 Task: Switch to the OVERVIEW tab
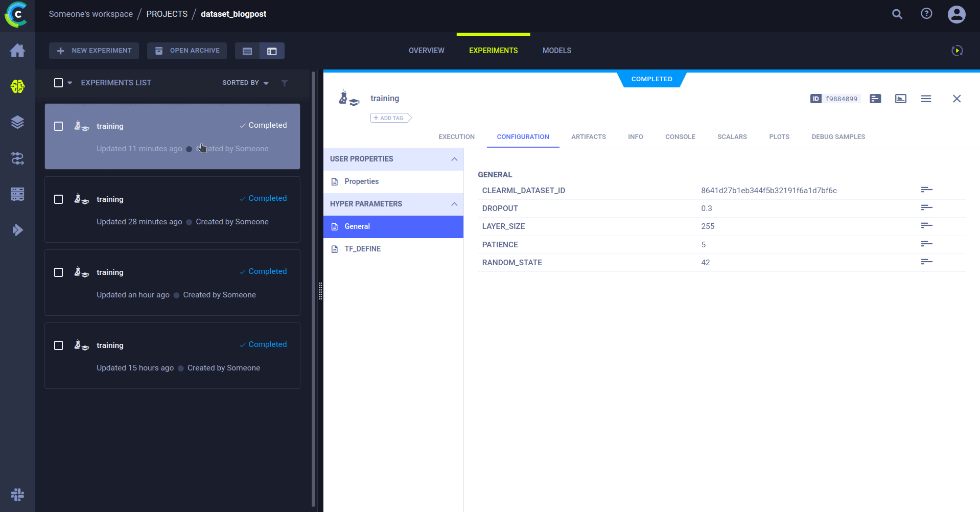tap(426, 51)
